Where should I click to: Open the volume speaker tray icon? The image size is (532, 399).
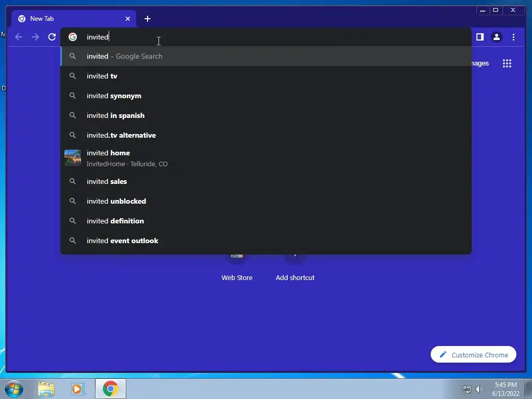pyautogui.click(x=479, y=389)
